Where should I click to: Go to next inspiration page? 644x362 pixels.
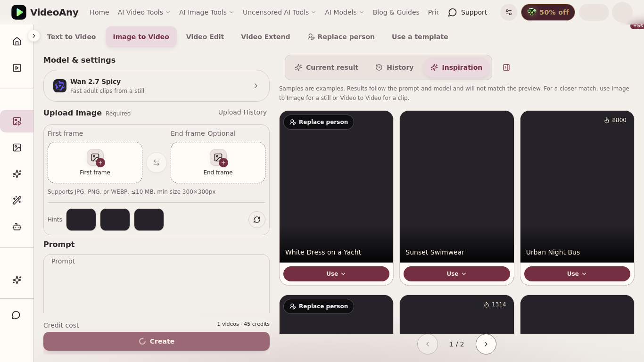tap(486, 344)
